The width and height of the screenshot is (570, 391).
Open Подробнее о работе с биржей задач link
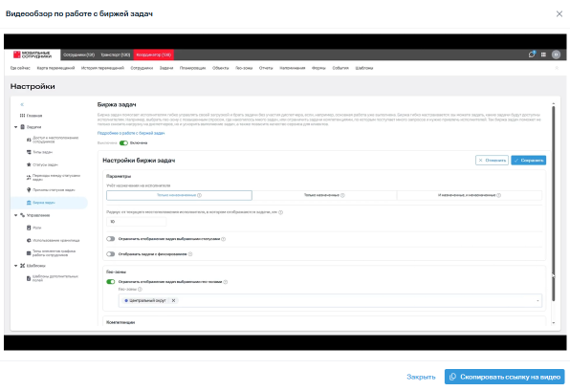coord(131,133)
